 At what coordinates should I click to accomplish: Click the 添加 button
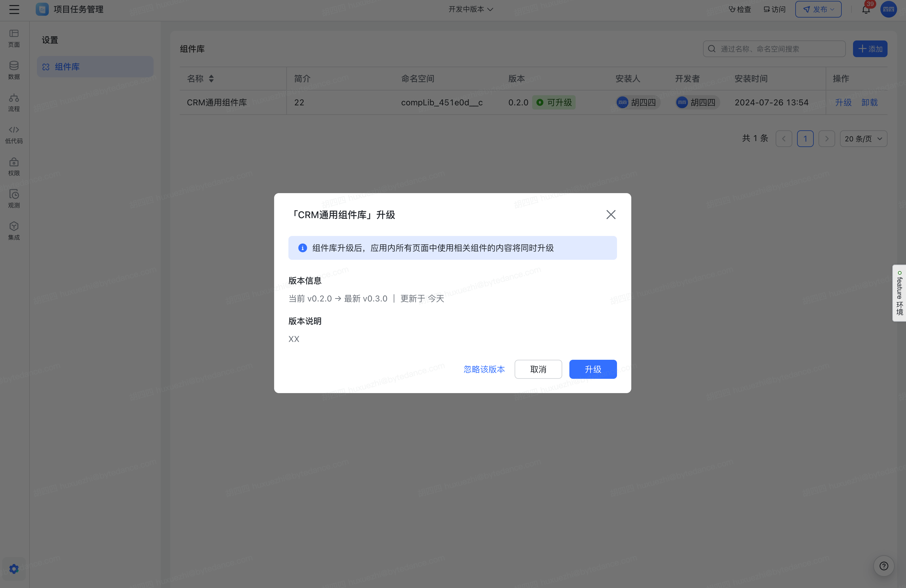(x=870, y=49)
